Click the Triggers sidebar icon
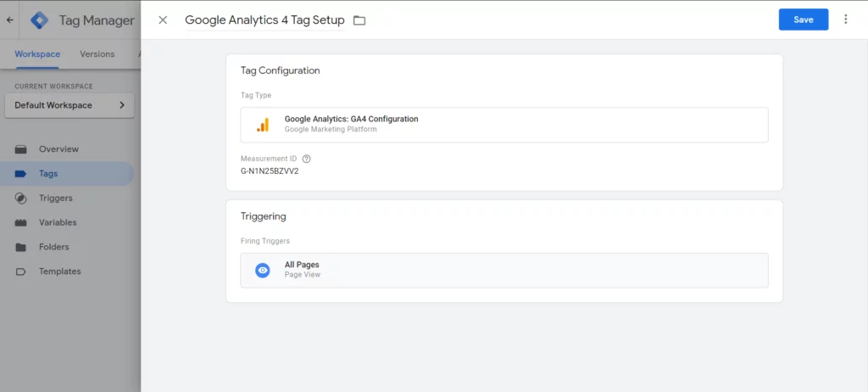This screenshot has width=868, height=392. click(21, 198)
